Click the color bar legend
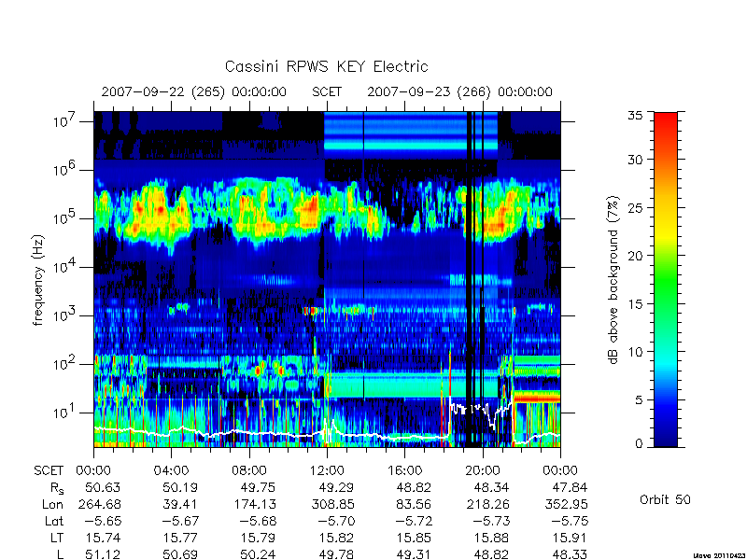Image resolution: width=747 pixels, height=560 pixels. pyautogui.click(x=666, y=279)
